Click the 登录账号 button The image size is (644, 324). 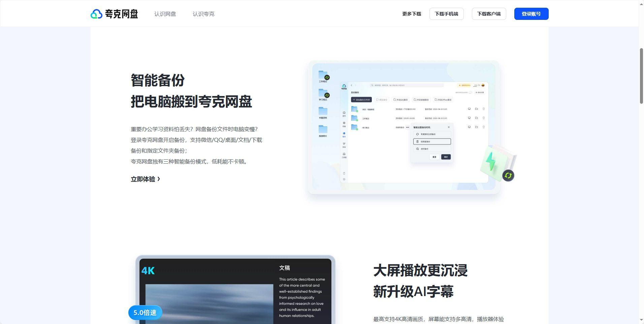point(531,14)
